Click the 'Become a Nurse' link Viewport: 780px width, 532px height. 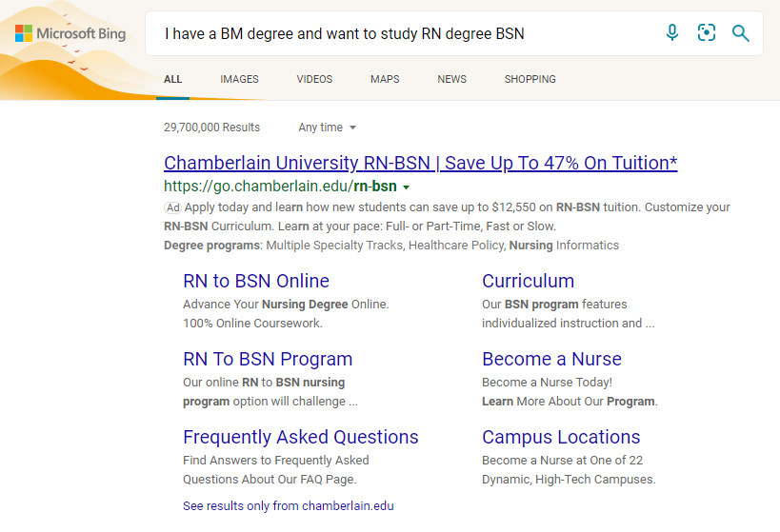coord(551,359)
